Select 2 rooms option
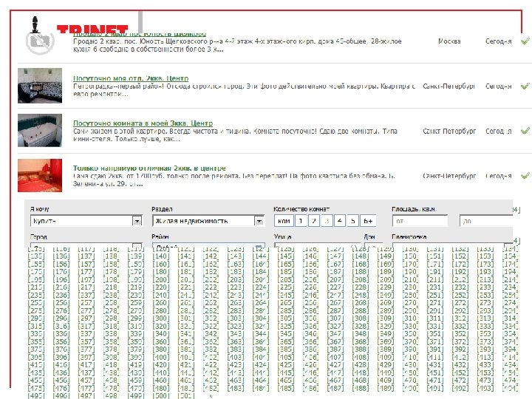Image resolution: width=532 pixels, height=399 pixels. (x=314, y=221)
